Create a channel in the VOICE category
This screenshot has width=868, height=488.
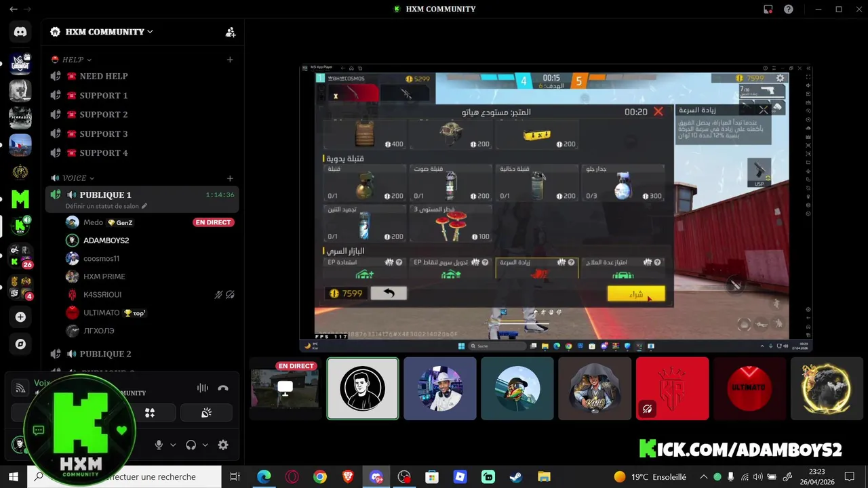230,178
